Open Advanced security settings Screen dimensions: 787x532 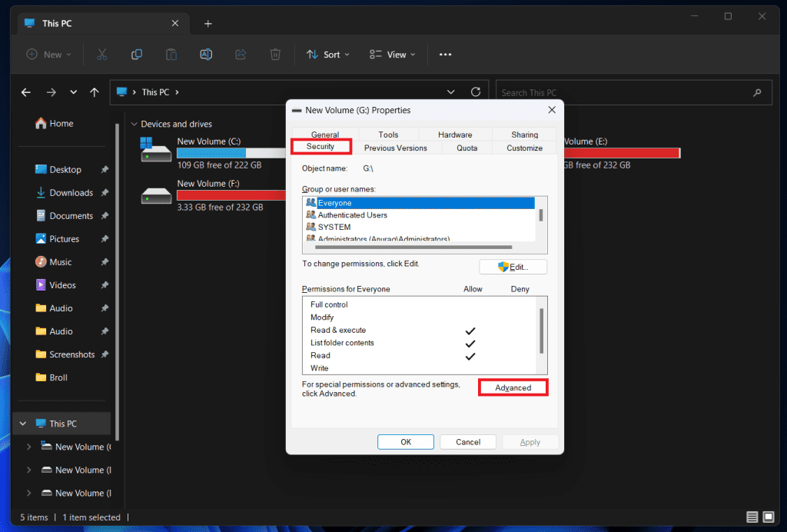tap(513, 387)
